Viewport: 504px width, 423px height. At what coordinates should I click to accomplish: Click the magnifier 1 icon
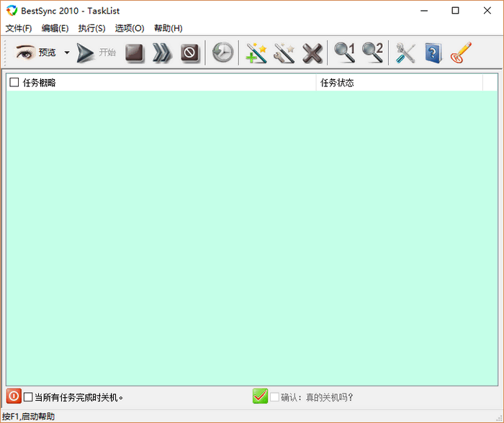click(x=344, y=53)
